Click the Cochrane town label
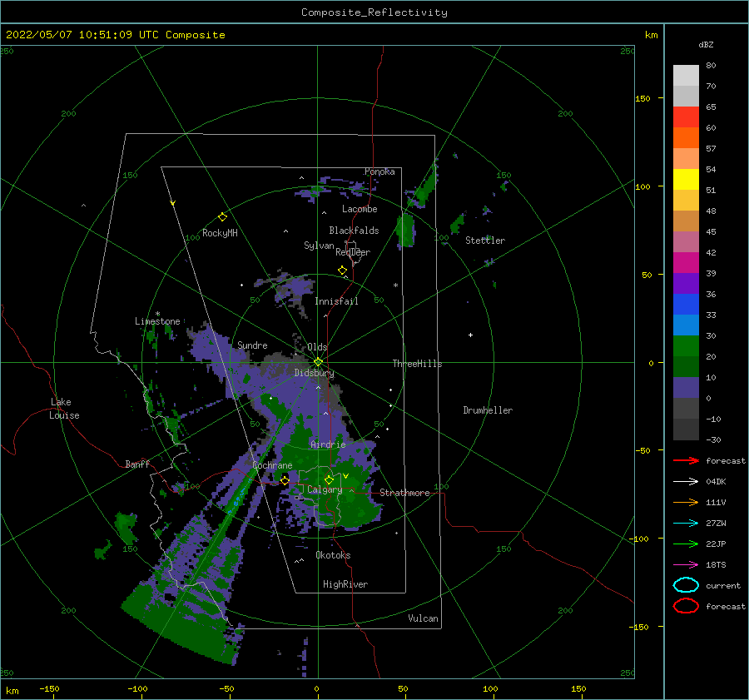The image size is (749, 700). click(272, 465)
